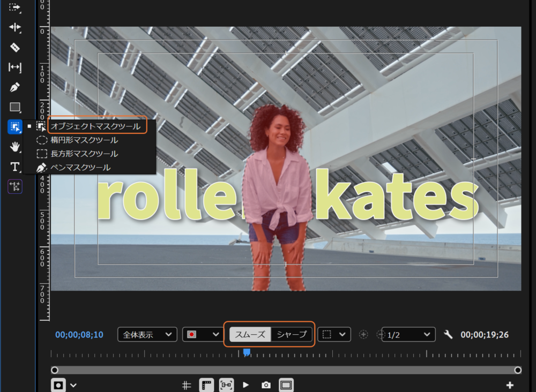The image size is (536, 392).
Task: Click the right handle of the zoom bar
Action: [x=518, y=370]
